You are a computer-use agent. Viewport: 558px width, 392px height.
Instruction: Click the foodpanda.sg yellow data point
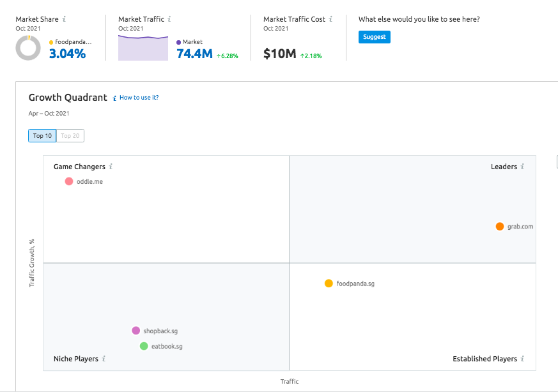pos(329,283)
